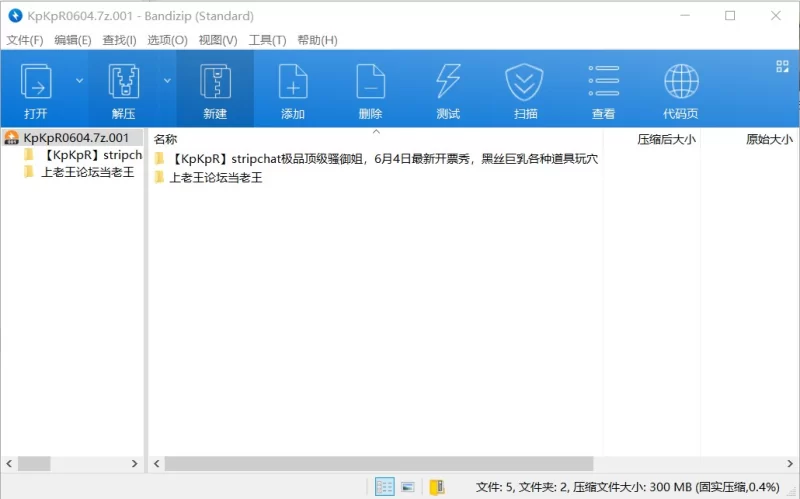Click the folder icon of the 【KpKpR】stripchat row
Image resolution: width=800 pixels, height=499 pixels.
click(160, 159)
